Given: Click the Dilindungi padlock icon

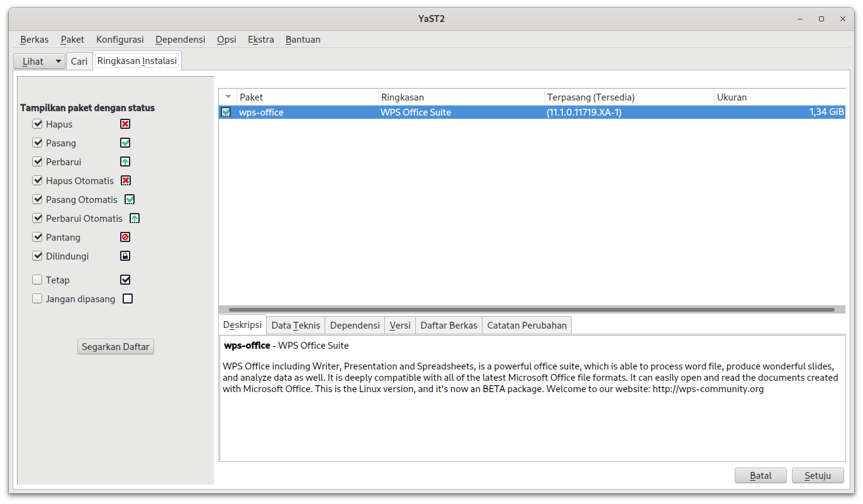Looking at the screenshot, I should 125,256.
